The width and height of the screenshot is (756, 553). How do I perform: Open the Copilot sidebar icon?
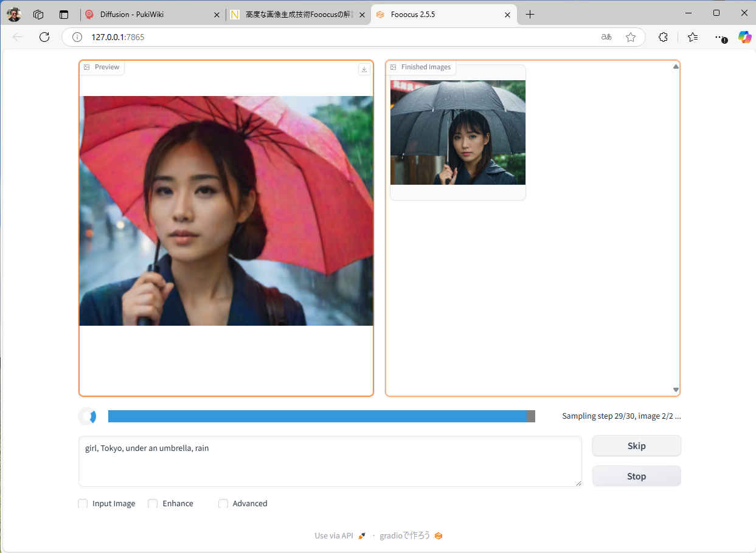tap(744, 37)
